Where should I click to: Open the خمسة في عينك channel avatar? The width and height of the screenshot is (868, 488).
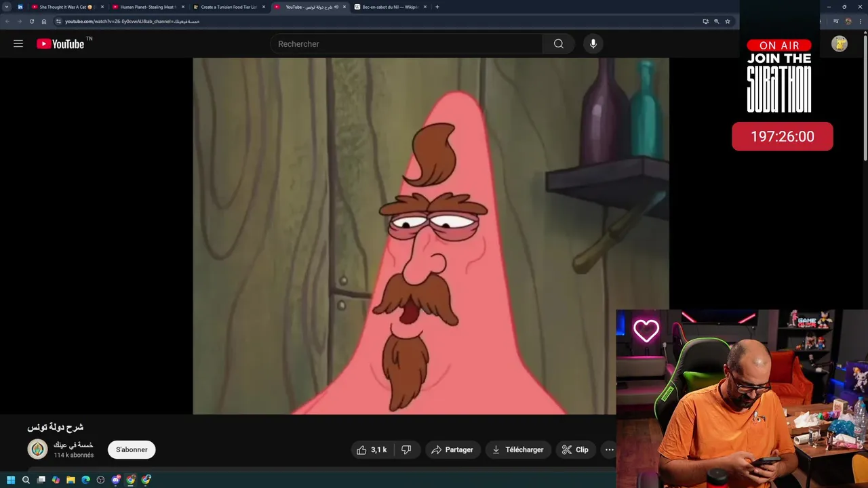[x=37, y=449]
